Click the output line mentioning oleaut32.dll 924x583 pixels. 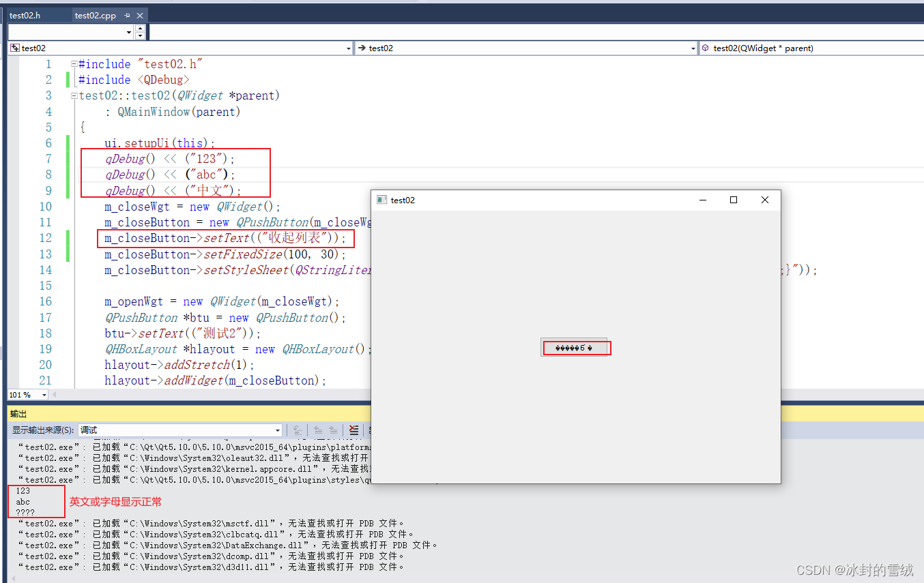[194, 458]
